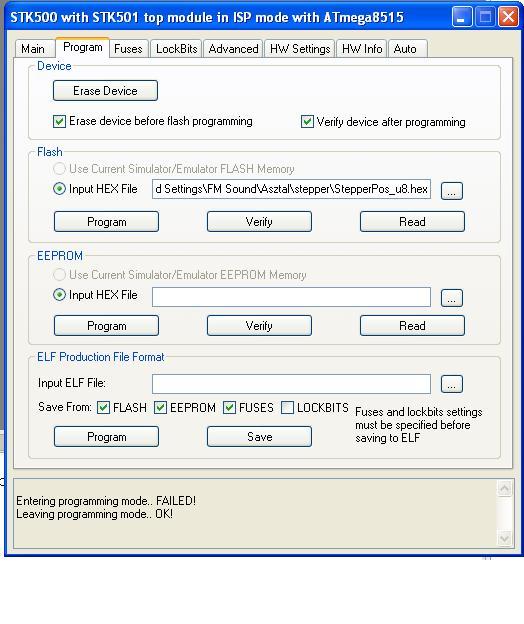Browse for EEPROM HEX file
524x624 pixels.
pyautogui.click(x=452, y=298)
